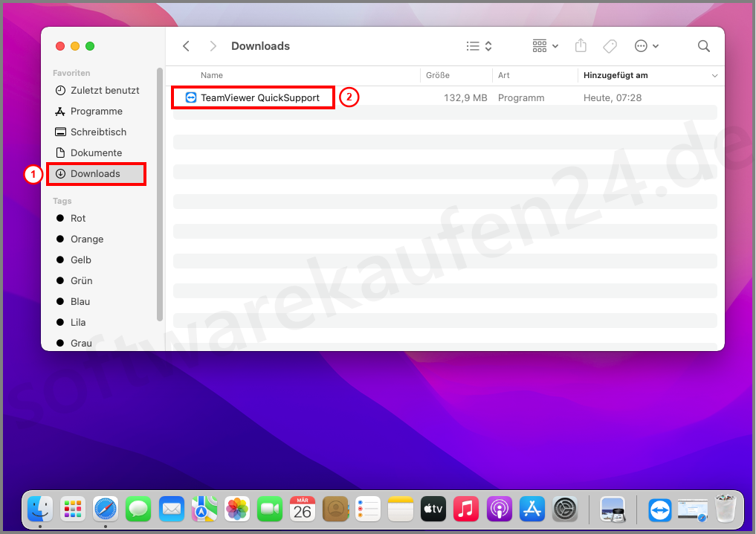Select the TeamViewer QuickSupport file
The height and width of the screenshot is (534, 756).
click(260, 98)
